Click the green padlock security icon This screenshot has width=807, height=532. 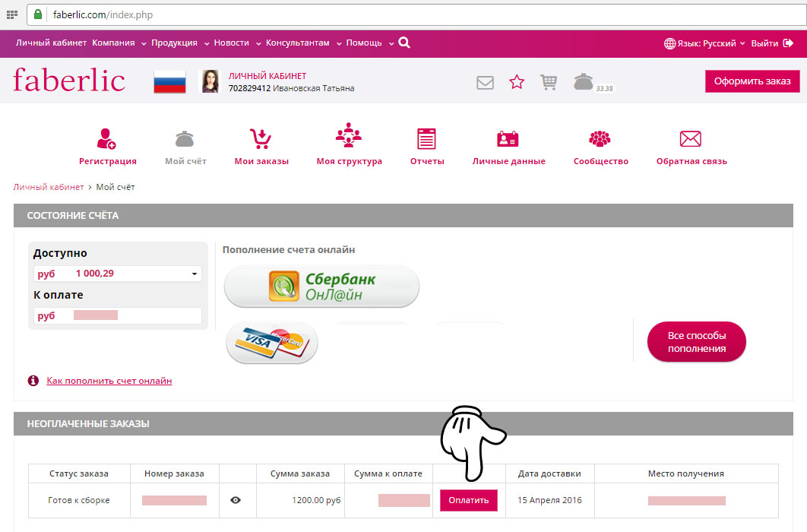[37, 14]
